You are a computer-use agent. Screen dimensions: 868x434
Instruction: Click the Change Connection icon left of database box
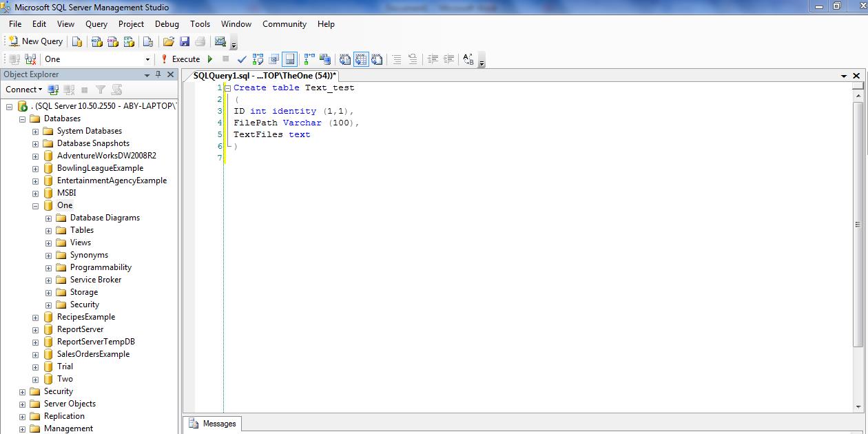[30, 59]
